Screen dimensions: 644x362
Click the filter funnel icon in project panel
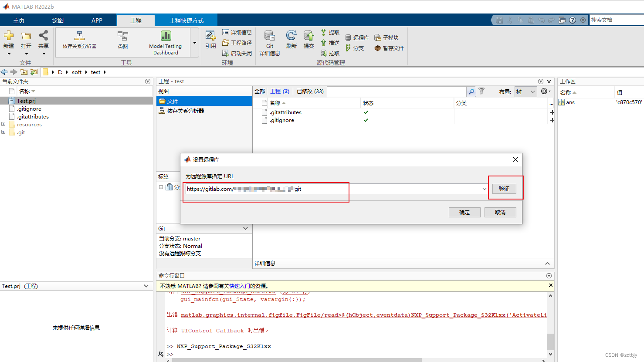pyautogui.click(x=481, y=91)
